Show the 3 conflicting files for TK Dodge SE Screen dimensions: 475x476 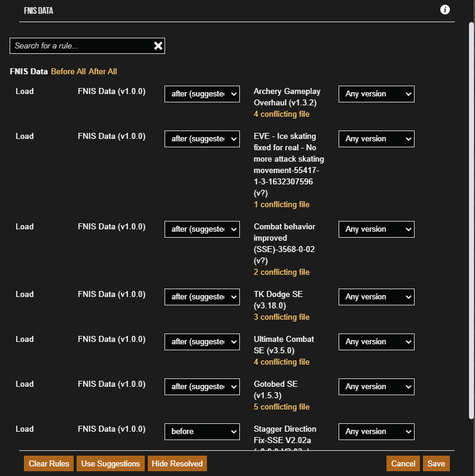(x=282, y=317)
